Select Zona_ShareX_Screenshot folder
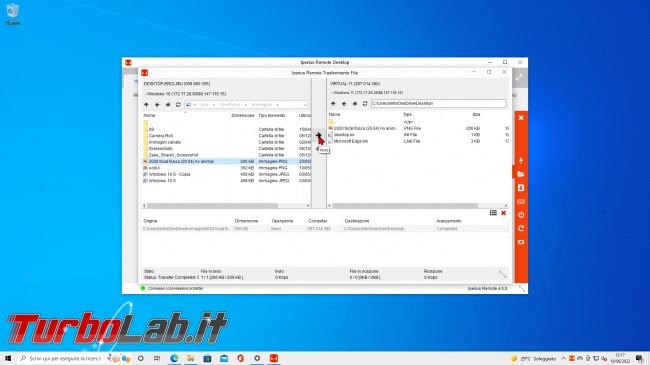 pos(173,155)
